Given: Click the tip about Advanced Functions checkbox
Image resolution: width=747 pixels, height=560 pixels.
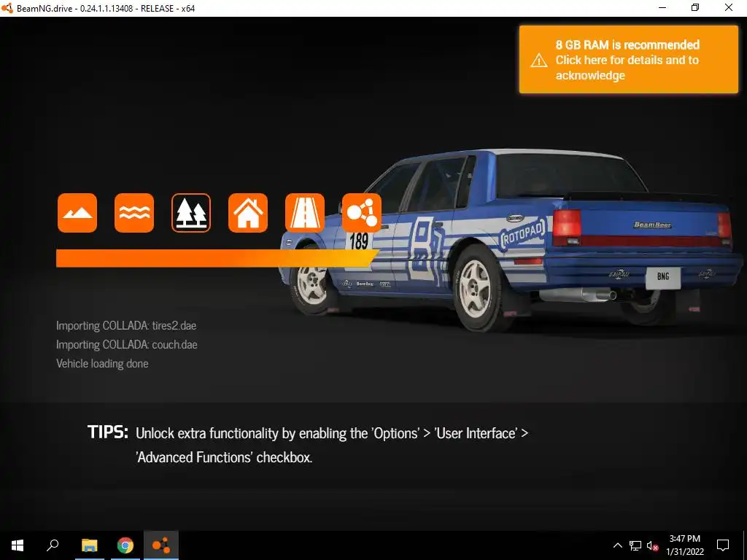Looking at the screenshot, I should 332,445.
